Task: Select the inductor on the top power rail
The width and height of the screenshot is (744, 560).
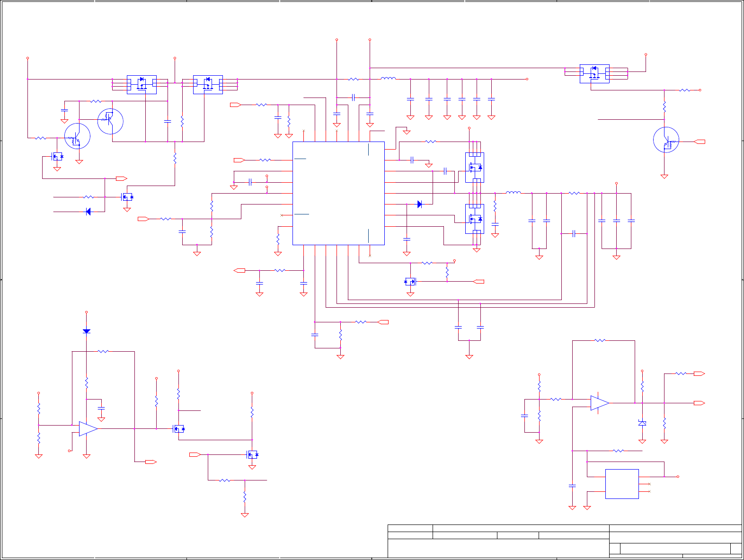Action: point(389,79)
